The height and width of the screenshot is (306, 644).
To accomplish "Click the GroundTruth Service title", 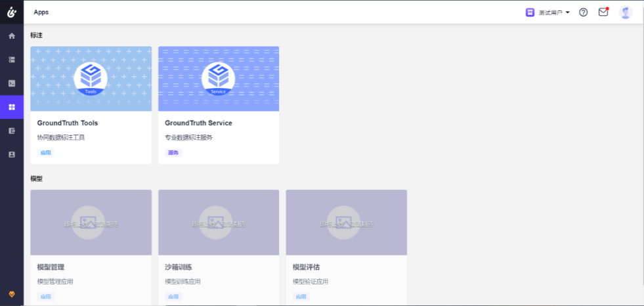I will tap(198, 123).
